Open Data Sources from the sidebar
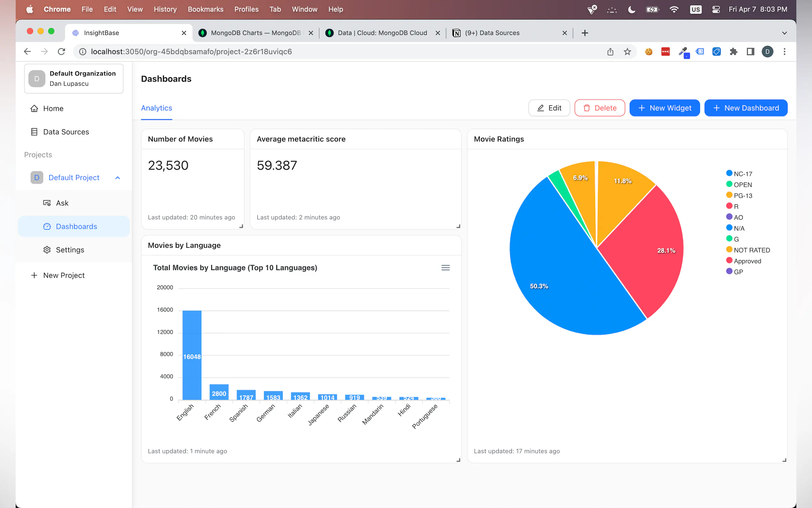Image resolution: width=812 pixels, height=508 pixels. [66, 132]
